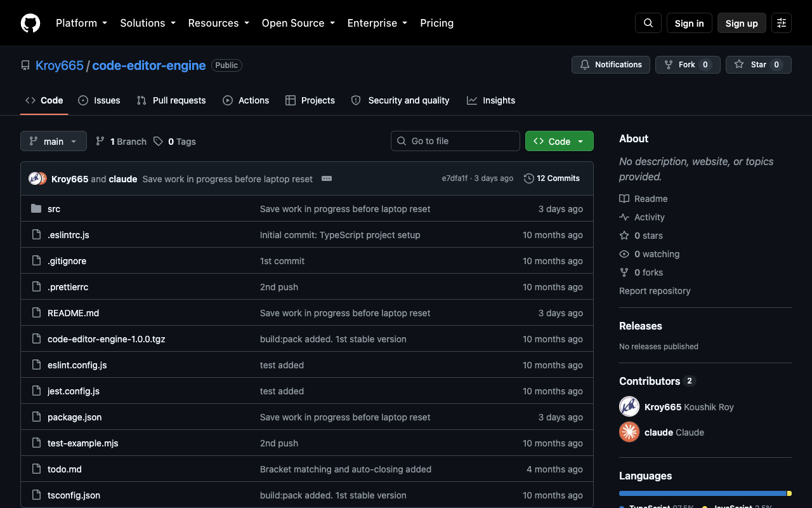Open commit message 'Bracket matching and auto-closing added'

346,469
